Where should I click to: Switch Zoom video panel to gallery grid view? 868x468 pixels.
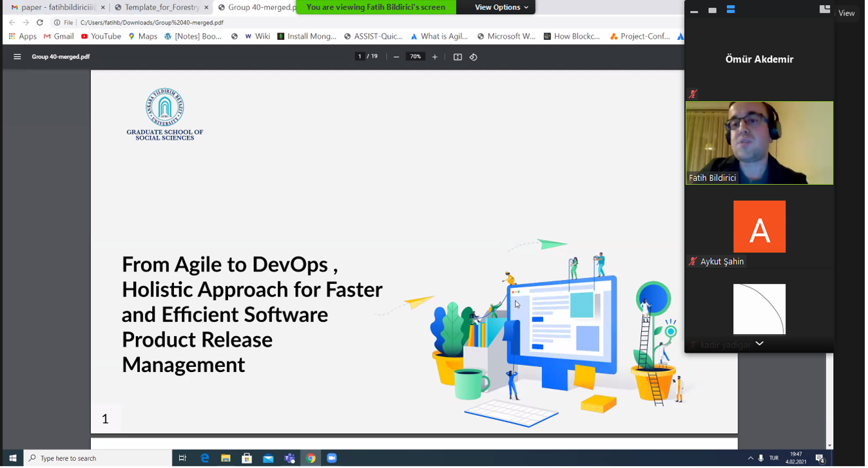click(824, 10)
